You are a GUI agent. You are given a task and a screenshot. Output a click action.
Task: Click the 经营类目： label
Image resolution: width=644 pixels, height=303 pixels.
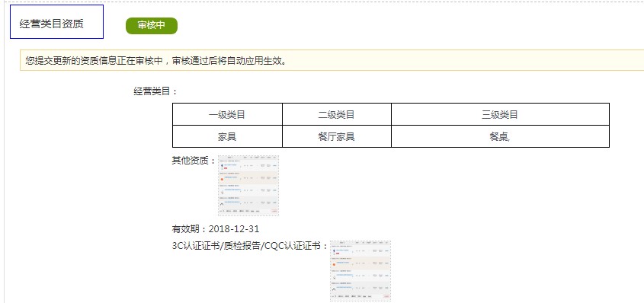coord(156,91)
